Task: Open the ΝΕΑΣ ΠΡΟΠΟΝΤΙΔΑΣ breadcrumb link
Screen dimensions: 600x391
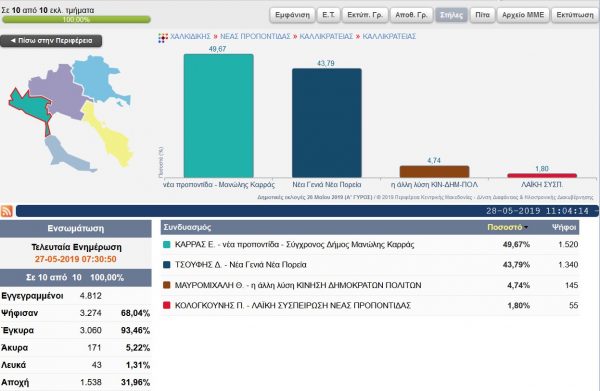Action: [255, 37]
